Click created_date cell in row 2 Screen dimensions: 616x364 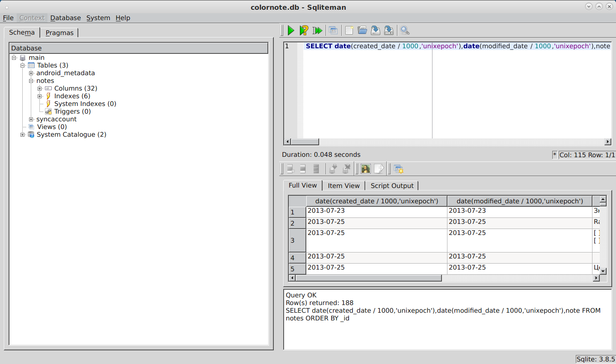tap(376, 223)
